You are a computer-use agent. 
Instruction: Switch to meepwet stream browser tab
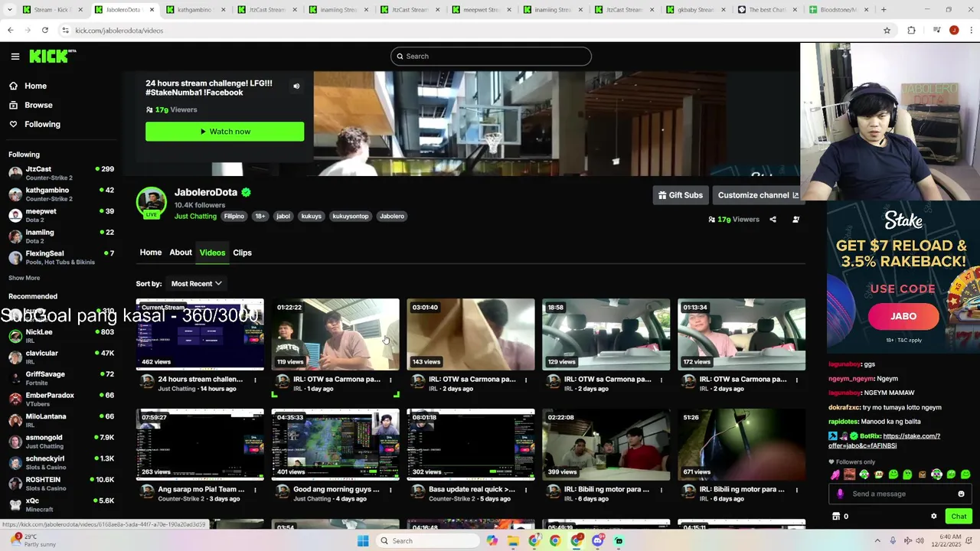479,10
